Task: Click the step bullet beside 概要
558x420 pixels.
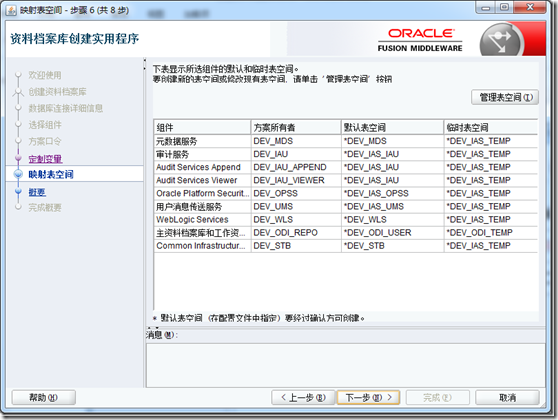Action: coord(18,191)
